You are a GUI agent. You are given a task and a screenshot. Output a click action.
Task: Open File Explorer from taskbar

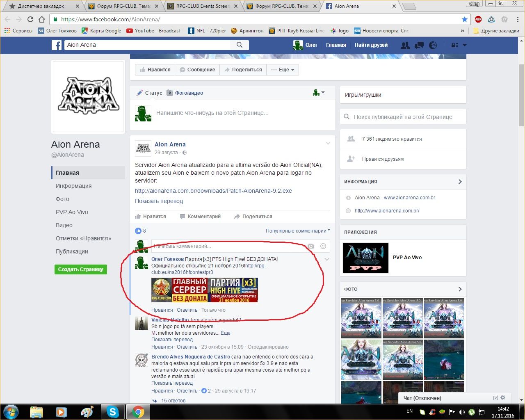(37, 412)
